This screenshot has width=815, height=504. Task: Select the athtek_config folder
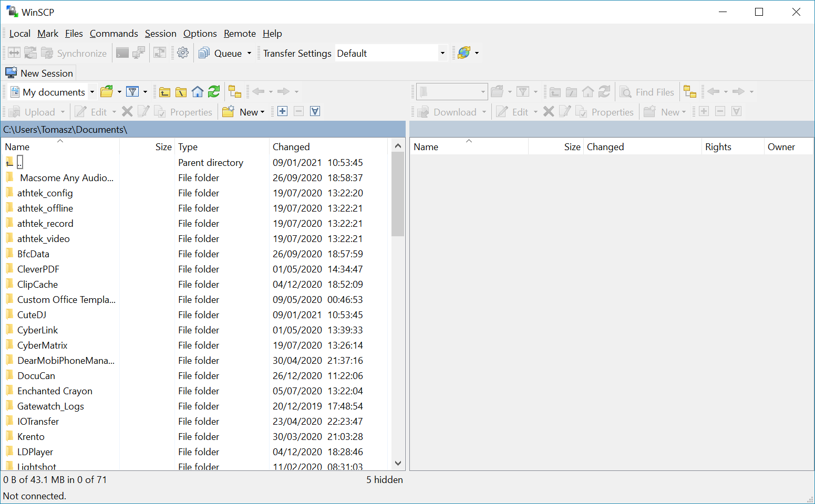(x=45, y=193)
